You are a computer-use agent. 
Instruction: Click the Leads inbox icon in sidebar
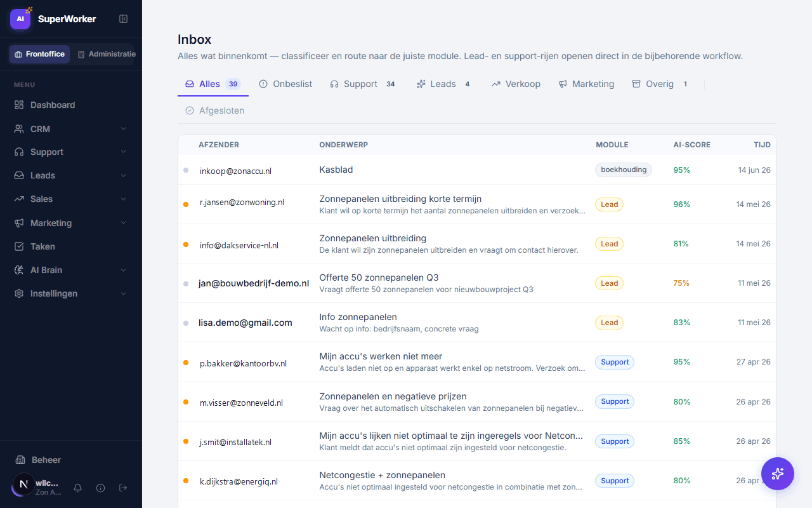coord(19,175)
